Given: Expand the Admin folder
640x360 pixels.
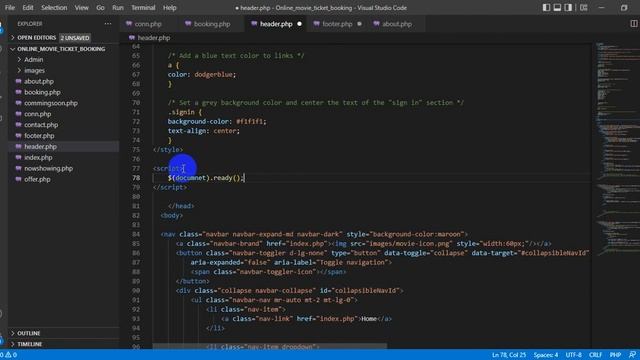Looking at the screenshot, I should tap(33, 60).
